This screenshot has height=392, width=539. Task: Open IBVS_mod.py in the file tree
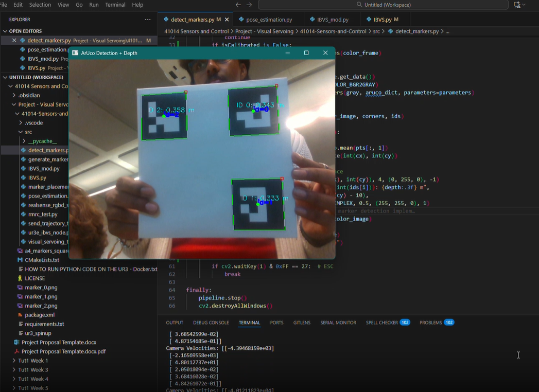[44, 169]
